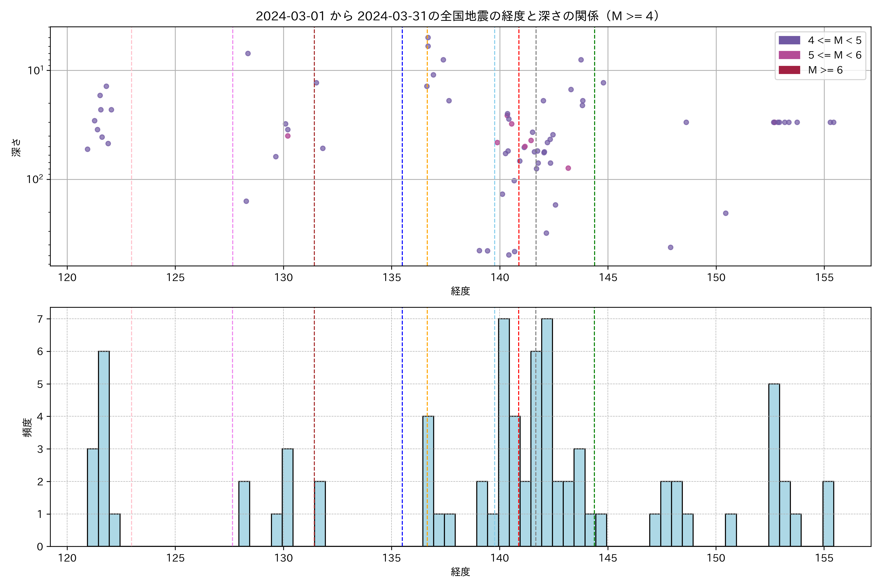Click the pink 5 <= M < 6 legend swatch
Image resolution: width=882 pixels, height=588 pixels.
tap(789, 55)
